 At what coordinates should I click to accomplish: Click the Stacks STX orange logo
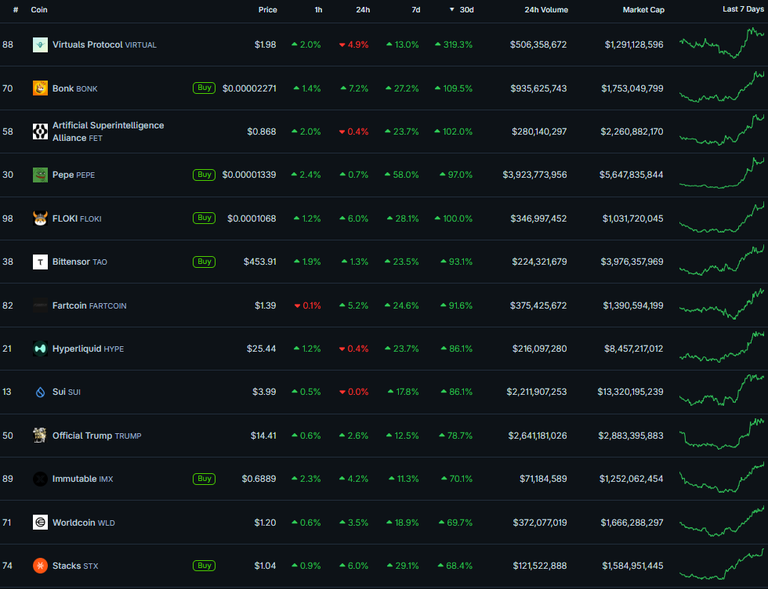40,565
